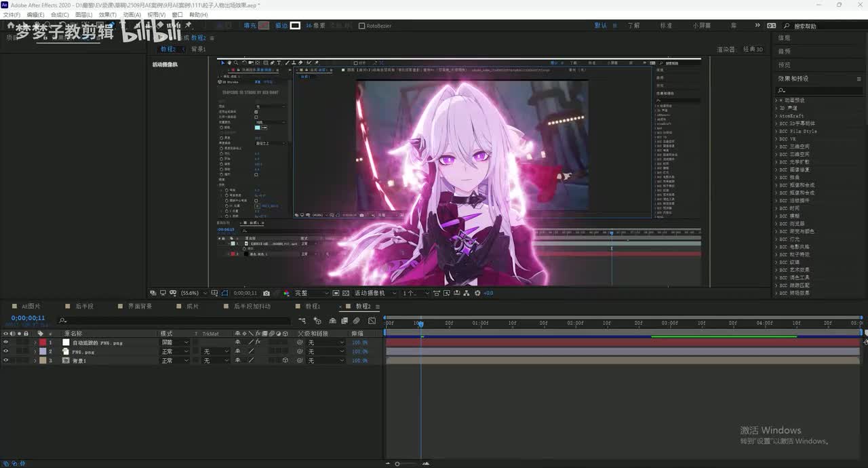
Task: Click the current time 0;00;00;11 in the timeline
Action: coord(28,318)
